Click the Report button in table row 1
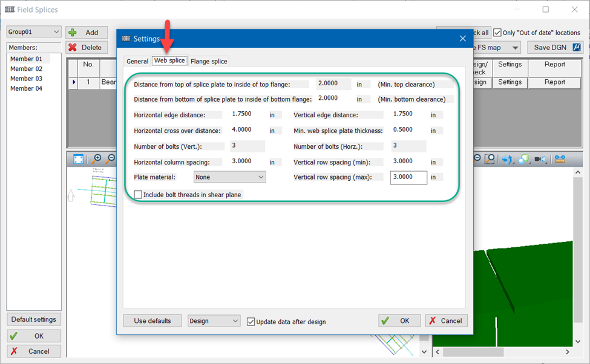 (x=555, y=82)
